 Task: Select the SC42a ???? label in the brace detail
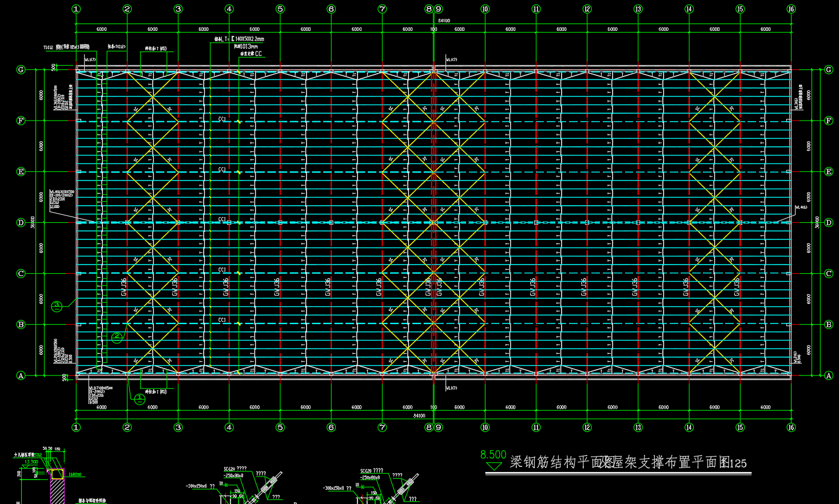tap(234, 469)
